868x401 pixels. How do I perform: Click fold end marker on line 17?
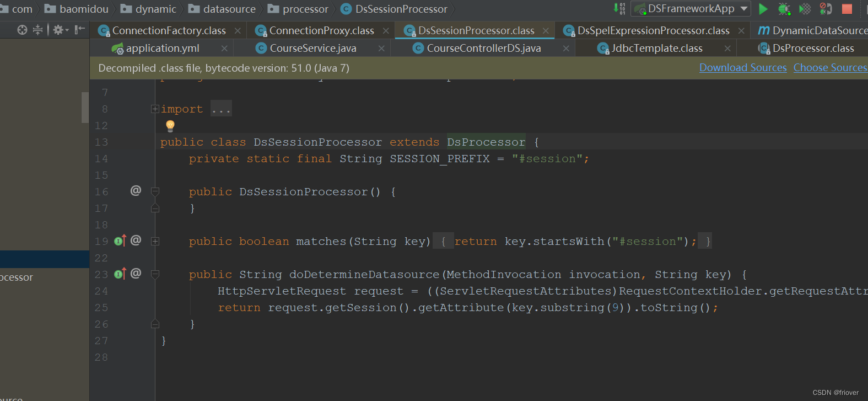click(x=155, y=208)
